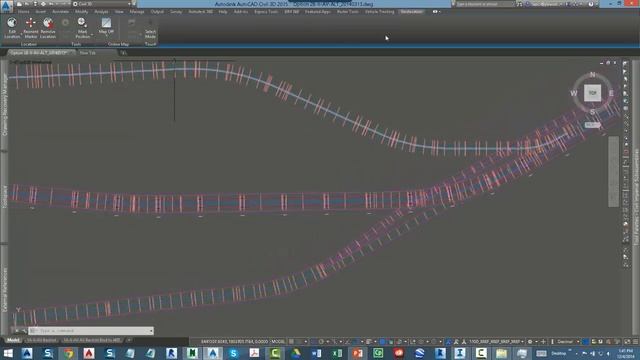Toggle clean screen icon in status bar

[x=627, y=341]
